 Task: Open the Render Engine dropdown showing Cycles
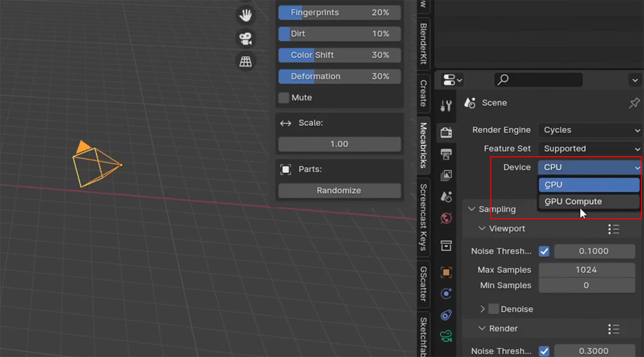coord(590,130)
